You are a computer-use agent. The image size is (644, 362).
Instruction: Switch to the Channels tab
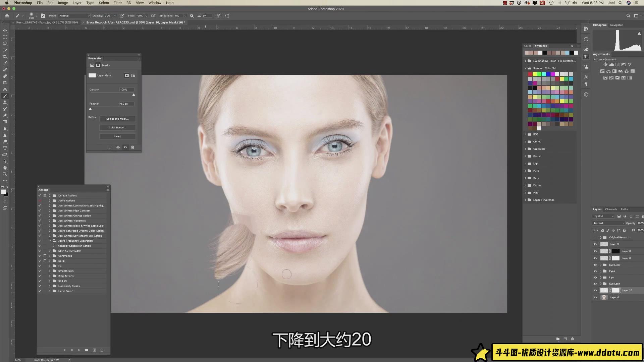tap(611, 209)
